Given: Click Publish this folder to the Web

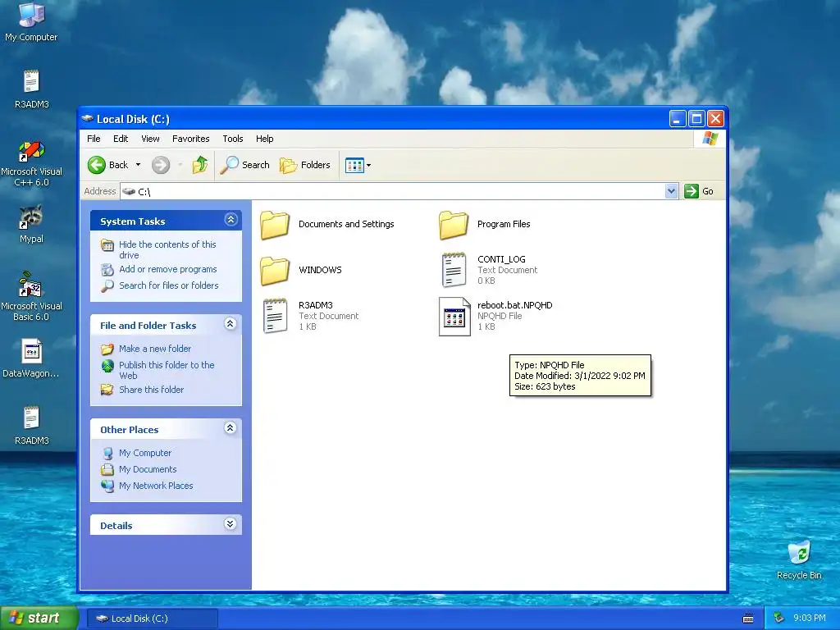Looking at the screenshot, I should 167,370.
